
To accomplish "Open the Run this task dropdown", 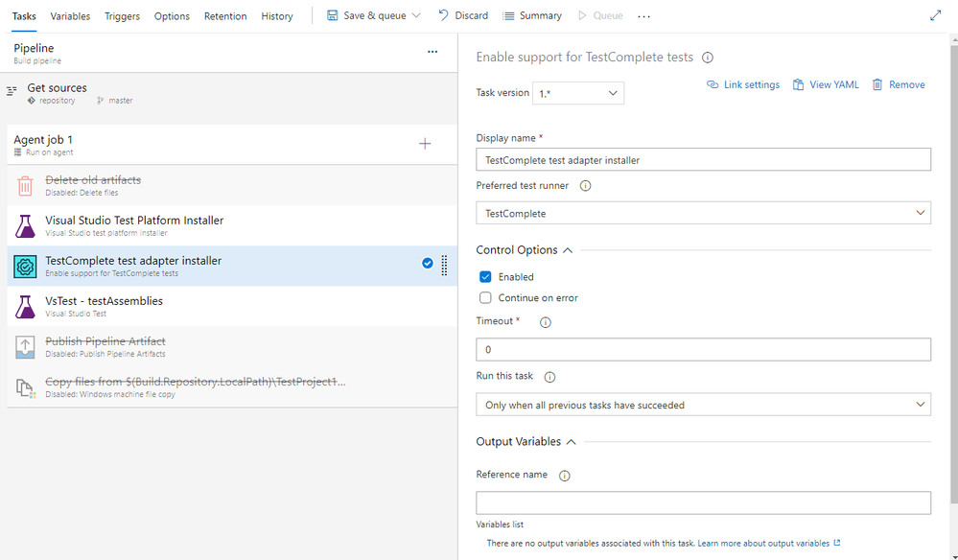I will coord(703,405).
